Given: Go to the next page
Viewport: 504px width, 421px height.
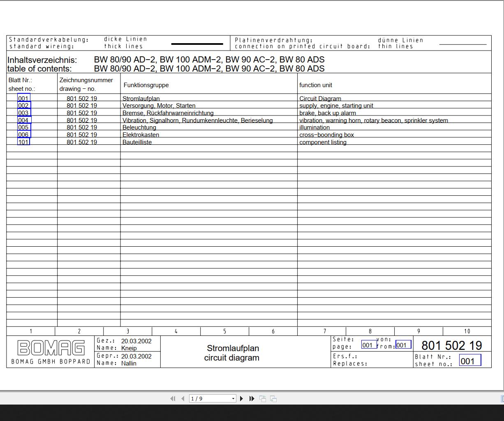Looking at the screenshot, I should pos(242,398).
